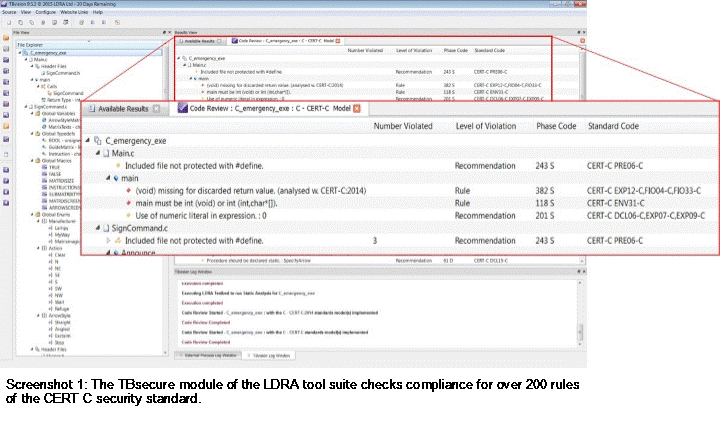The height and width of the screenshot is (421, 720).
Task: Select SignCommand.h under Header Files
Action: coord(63,73)
